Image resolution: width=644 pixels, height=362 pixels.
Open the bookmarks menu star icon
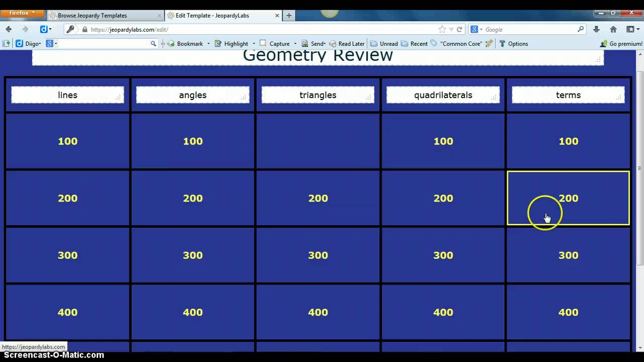(x=630, y=29)
